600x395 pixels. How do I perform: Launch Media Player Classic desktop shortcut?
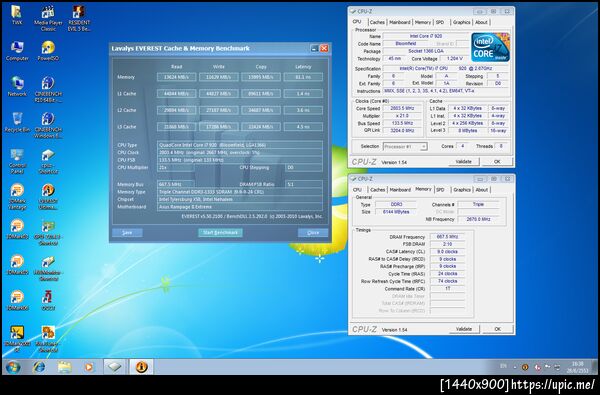tap(48, 18)
